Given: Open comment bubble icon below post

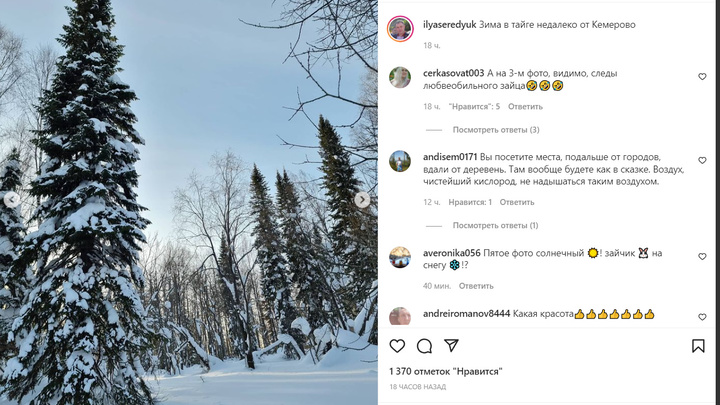Looking at the screenshot, I should (424, 346).
